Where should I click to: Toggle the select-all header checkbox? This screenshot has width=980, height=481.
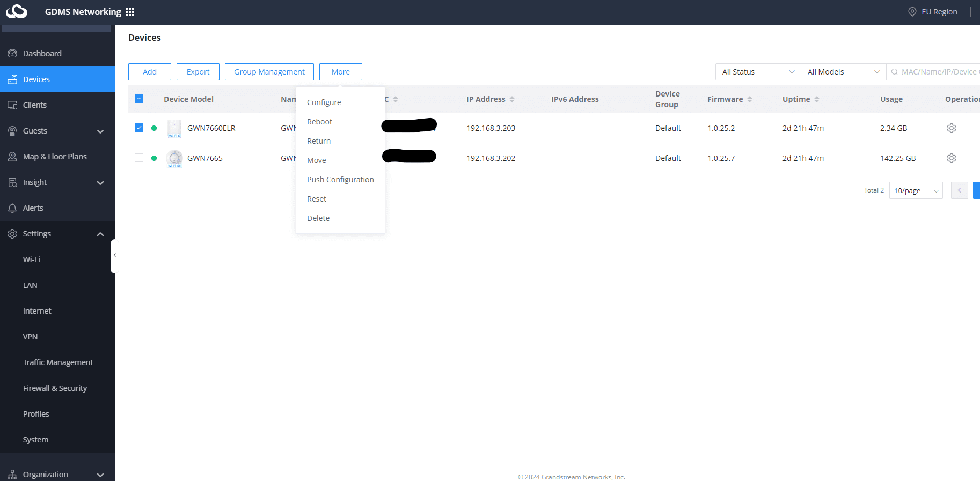point(139,99)
